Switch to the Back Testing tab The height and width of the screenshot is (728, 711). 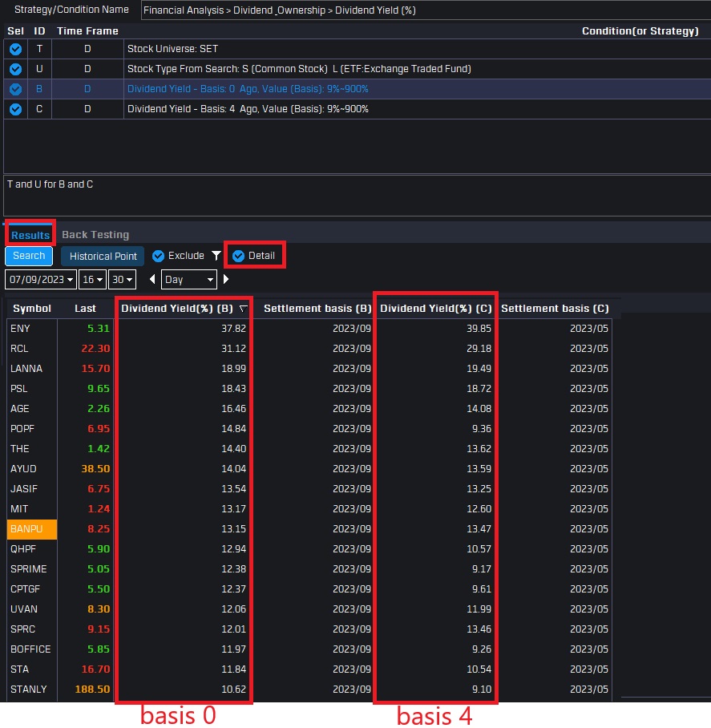(95, 235)
